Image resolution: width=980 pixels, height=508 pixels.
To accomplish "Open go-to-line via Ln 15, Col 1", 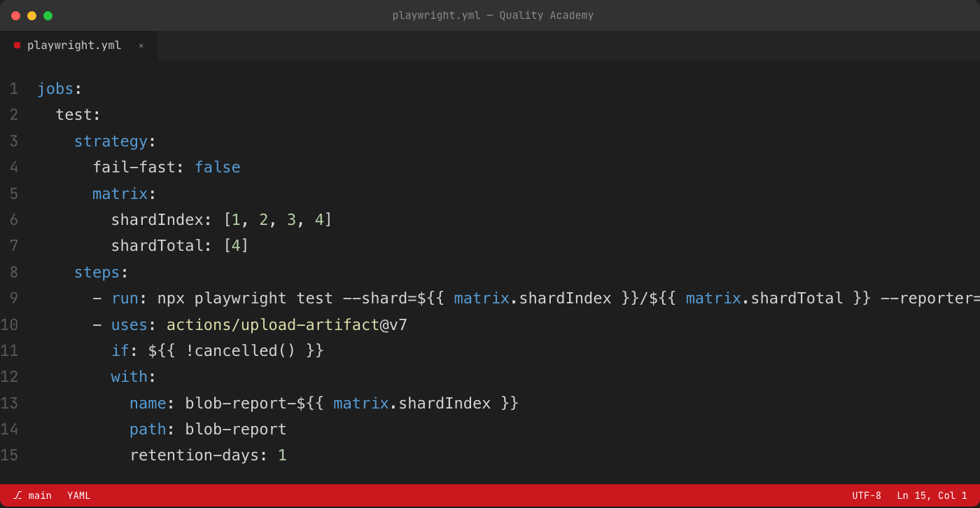I will pos(932,495).
